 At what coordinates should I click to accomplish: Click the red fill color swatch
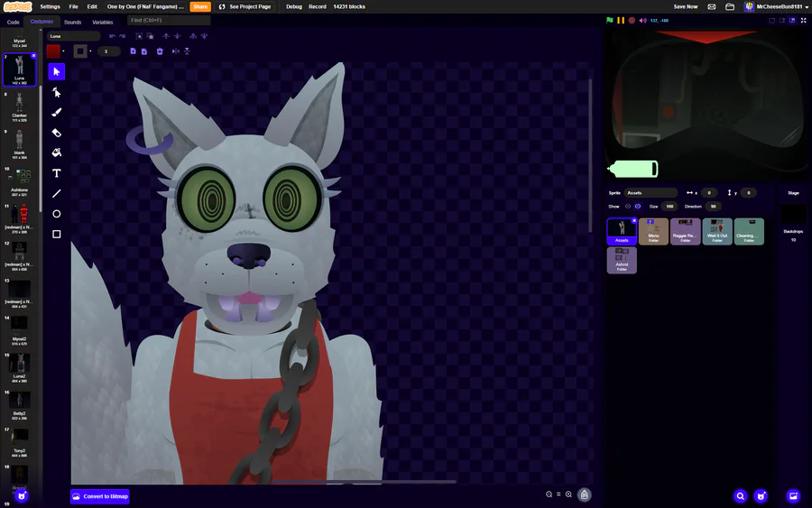tap(53, 51)
